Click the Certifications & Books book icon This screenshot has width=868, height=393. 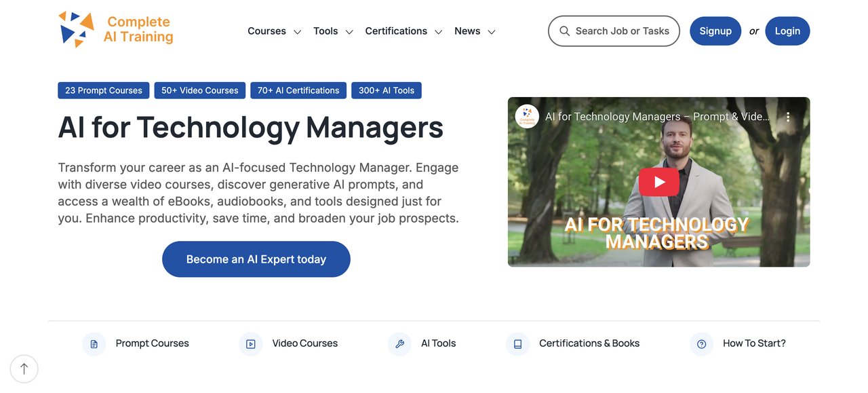(517, 344)
